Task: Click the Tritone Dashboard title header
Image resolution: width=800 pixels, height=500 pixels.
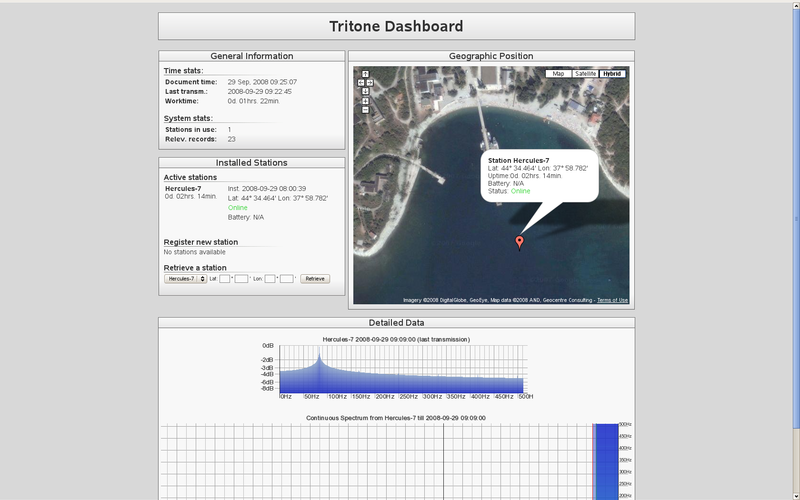Action: tap(396, 26)
